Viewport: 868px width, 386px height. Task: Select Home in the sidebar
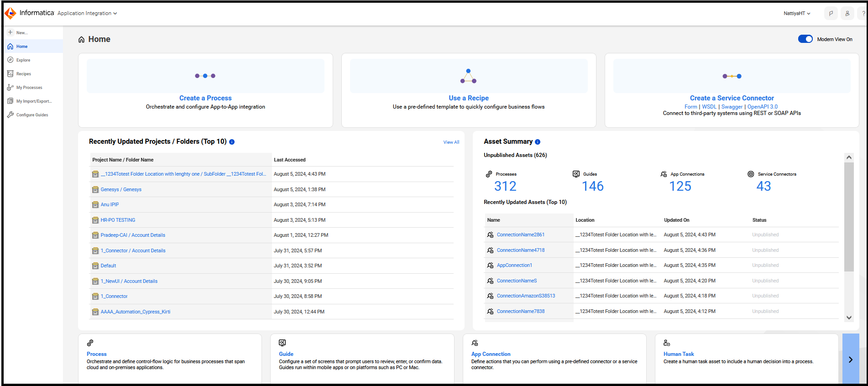coord(33,46)
